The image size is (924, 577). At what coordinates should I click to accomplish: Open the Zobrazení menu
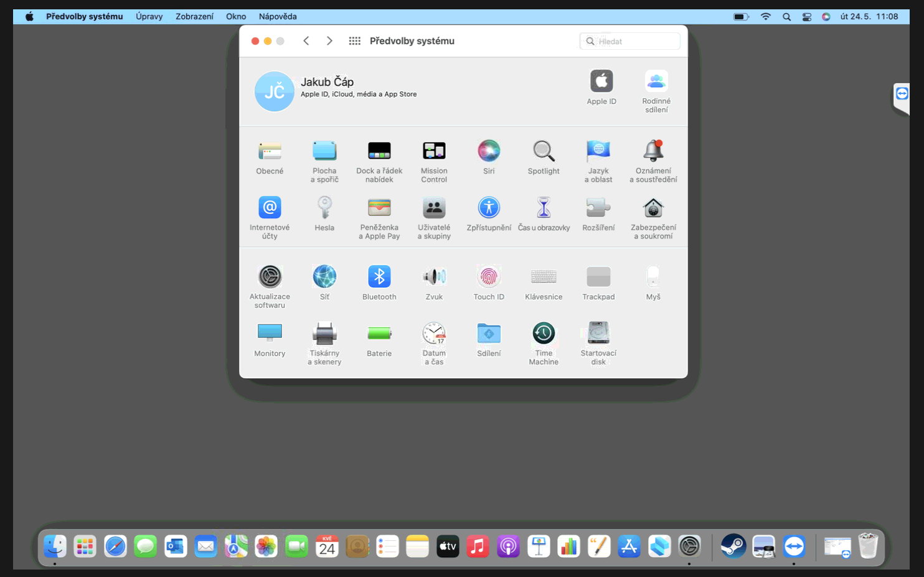(x=194, y=17)
